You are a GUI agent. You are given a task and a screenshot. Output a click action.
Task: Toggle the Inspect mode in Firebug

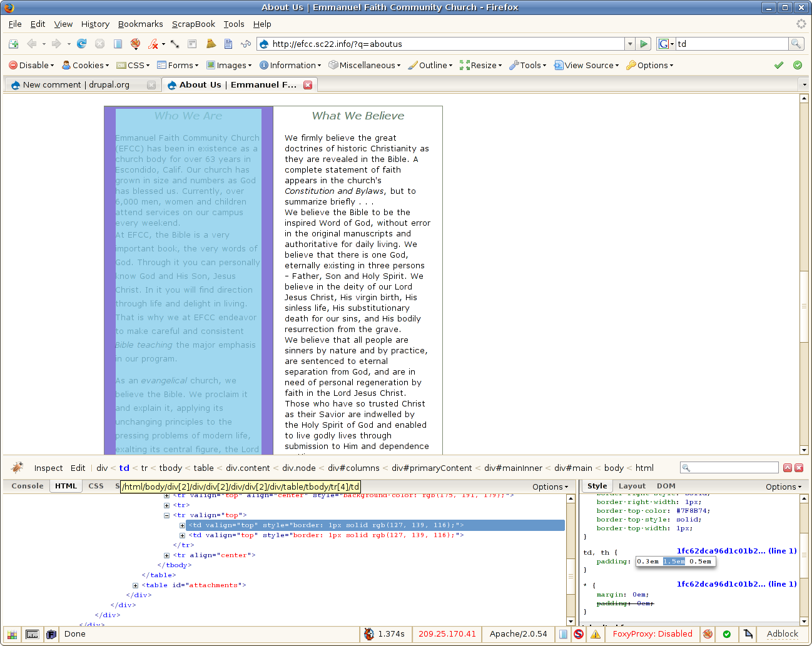pyautogui.click(x=48, y=468)
